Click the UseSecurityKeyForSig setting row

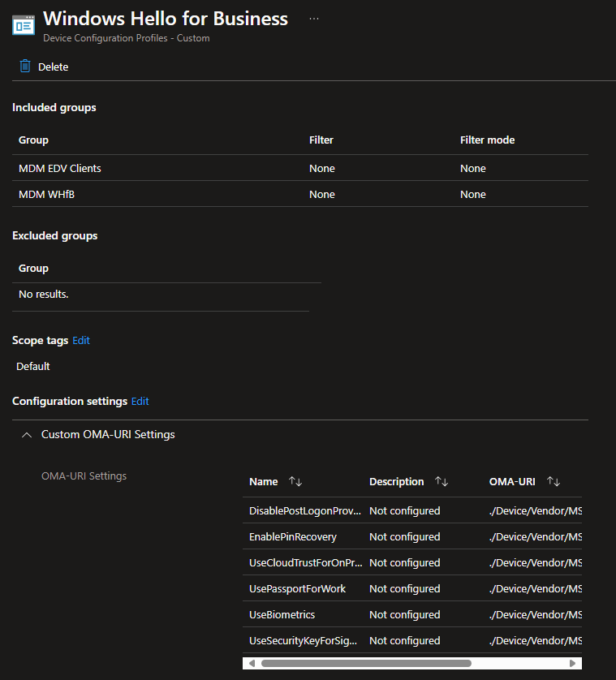(304, 641)
